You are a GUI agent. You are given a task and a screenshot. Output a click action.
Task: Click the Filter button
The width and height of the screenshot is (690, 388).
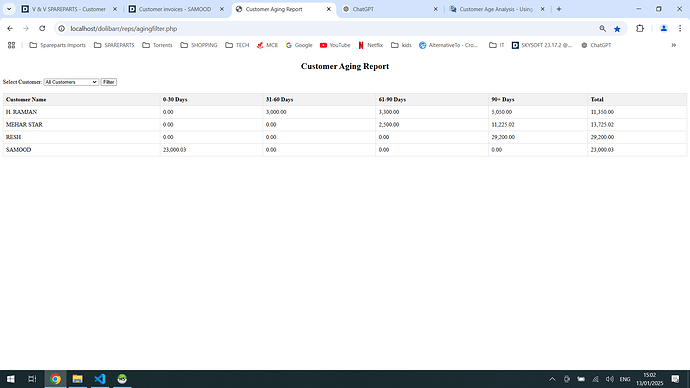click(x=108, y=82)
